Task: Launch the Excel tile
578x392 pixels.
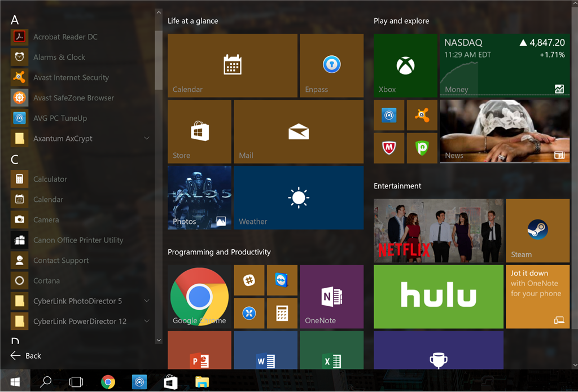Action: pyautogui.click(x=332, y=350)
